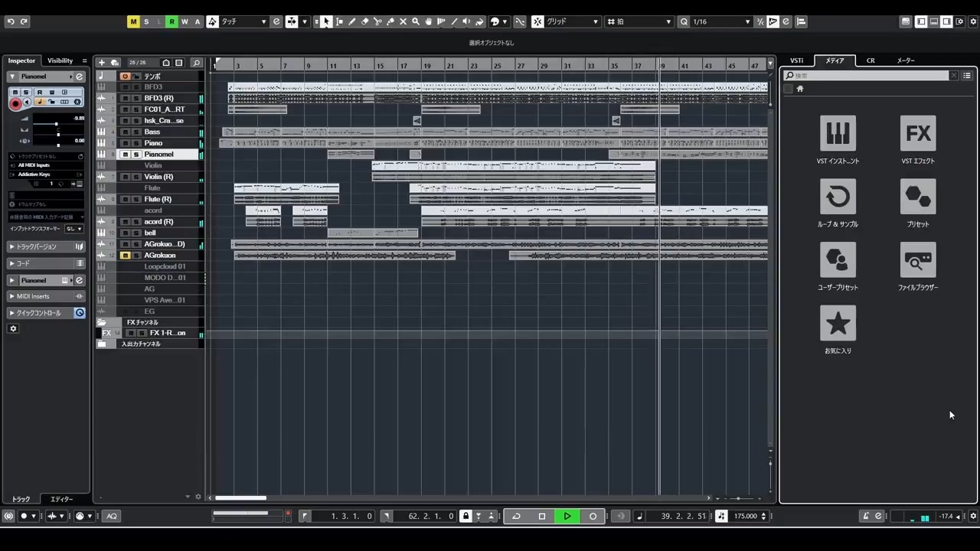Viewport: 980px width, 551px height.
Task: Open Setup gear in transport bar
Action: point(973,516)
